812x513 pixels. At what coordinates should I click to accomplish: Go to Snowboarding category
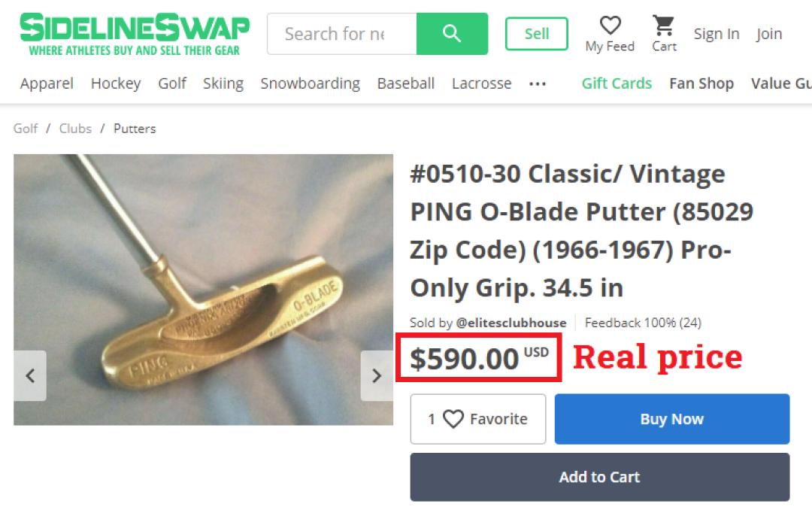click(x=311, y=83)
